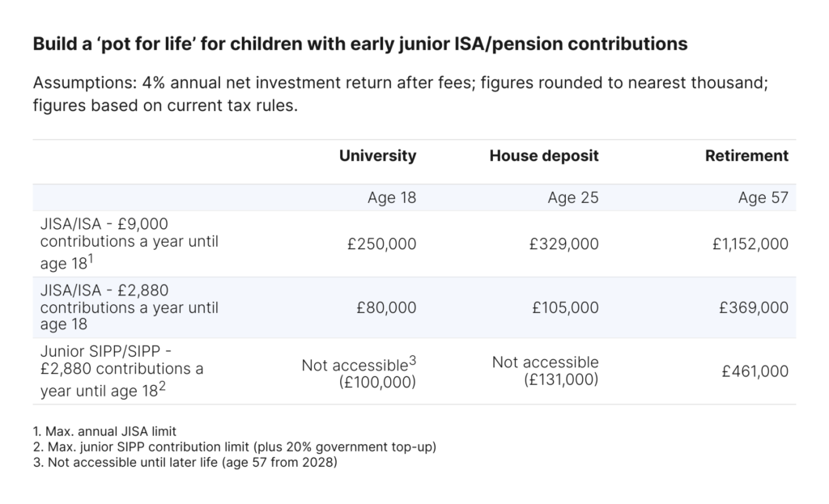Click the JISA/ISA £9,000 contributions row label
This screenshot has width=829, height=504.
coord(129,244)
